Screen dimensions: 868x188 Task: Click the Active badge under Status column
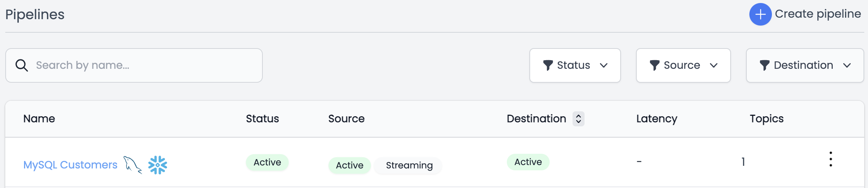(x=267, y=162)
